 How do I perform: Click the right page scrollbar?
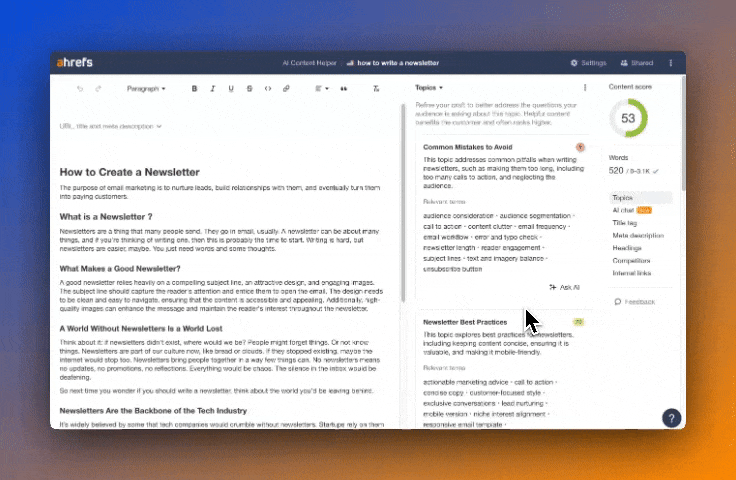[x=683, y=133]
